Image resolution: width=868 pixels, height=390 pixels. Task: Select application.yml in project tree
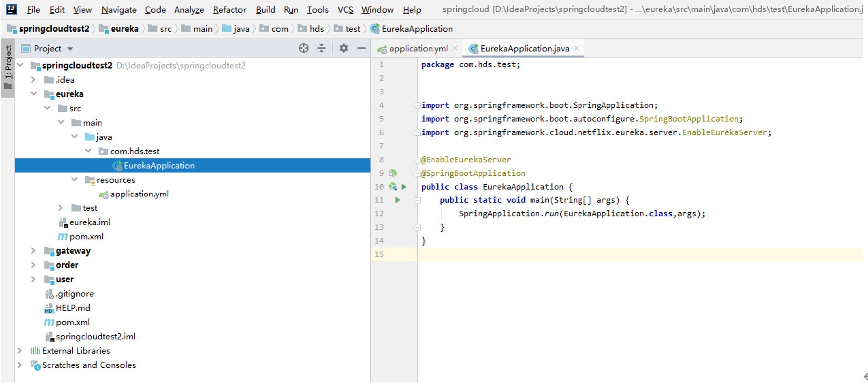[140, 194]
